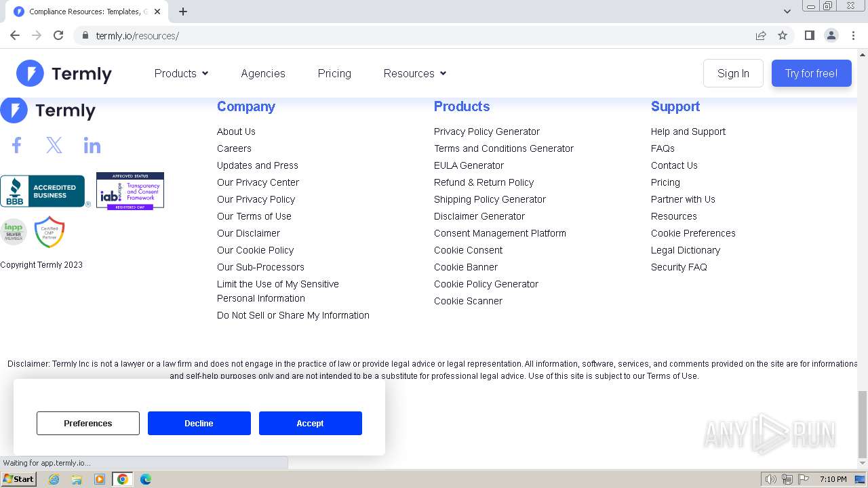Reload the page with the refresh icon
868x488 pixels.
(58, 35)
